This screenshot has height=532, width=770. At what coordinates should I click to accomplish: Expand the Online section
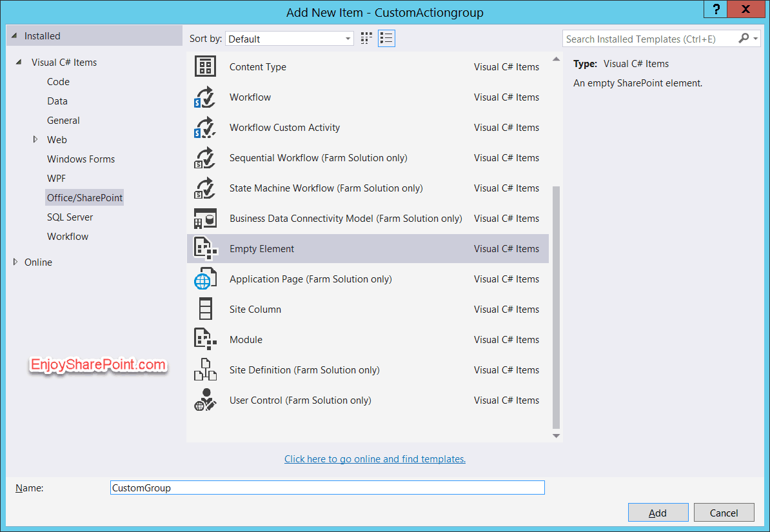15,262
